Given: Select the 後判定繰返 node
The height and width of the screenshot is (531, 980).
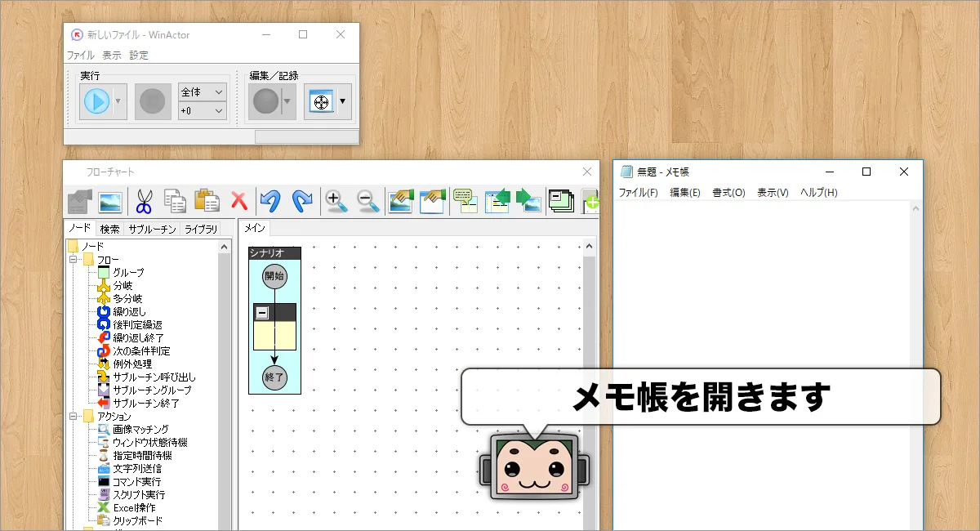Looking at the screenshot, I should [x=137, y=325].
